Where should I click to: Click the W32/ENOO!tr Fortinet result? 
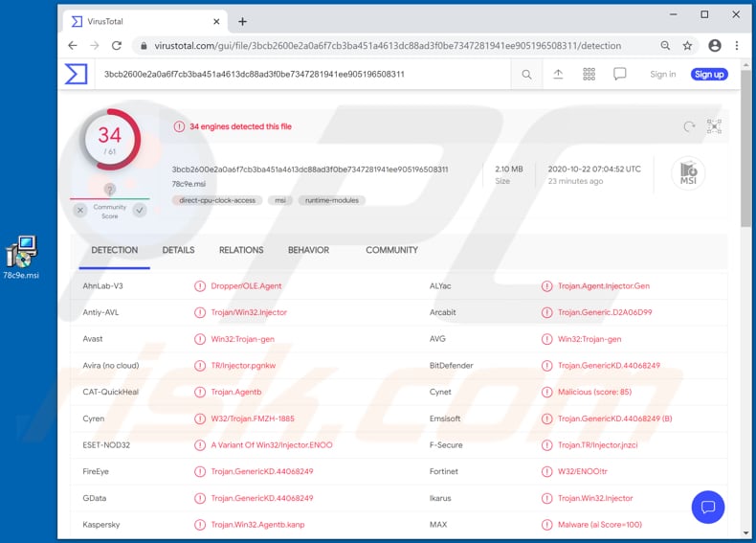[x=583, y=471]
